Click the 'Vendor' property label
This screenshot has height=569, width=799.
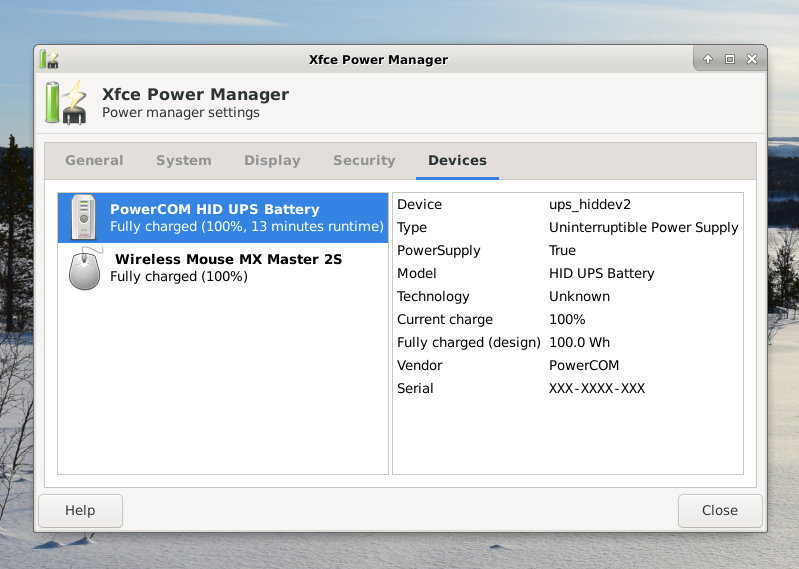419,365
